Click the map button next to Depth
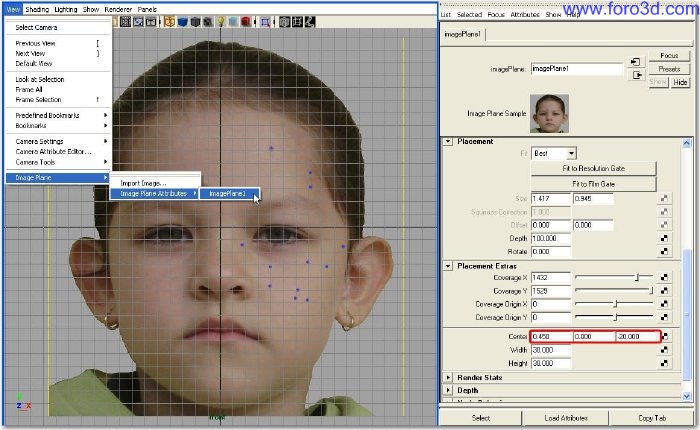700x430 pixels. [664, 238]
